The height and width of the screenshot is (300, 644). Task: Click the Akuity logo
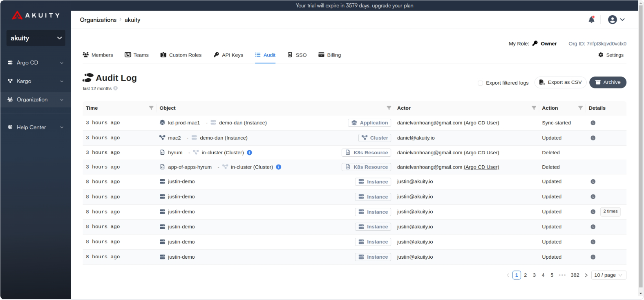click(x=36, y=16)
